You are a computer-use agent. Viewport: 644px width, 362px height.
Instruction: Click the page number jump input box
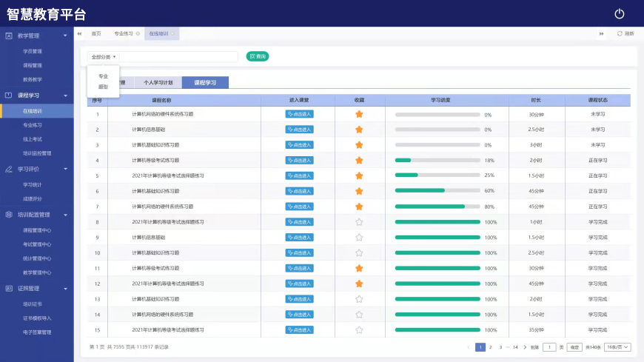click(549, 347)
